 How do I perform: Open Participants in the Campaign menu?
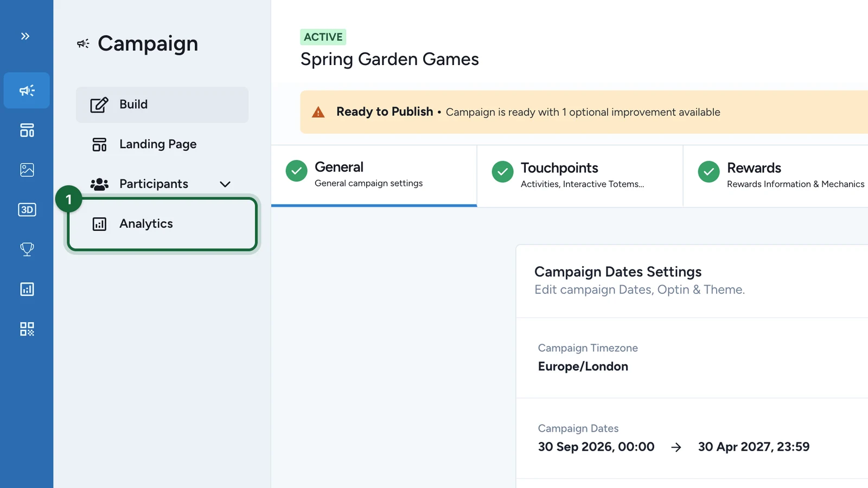click(x=162, y=184)
